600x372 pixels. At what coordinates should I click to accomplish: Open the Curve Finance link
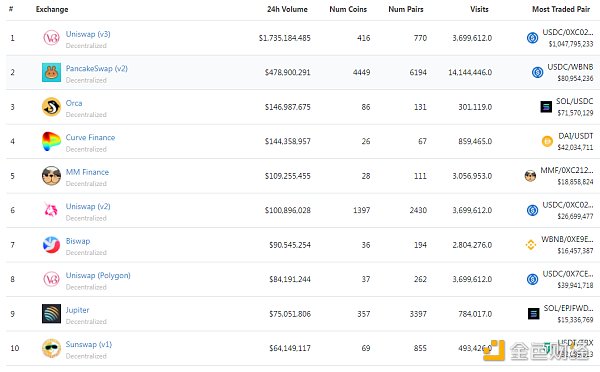point(90,137)
